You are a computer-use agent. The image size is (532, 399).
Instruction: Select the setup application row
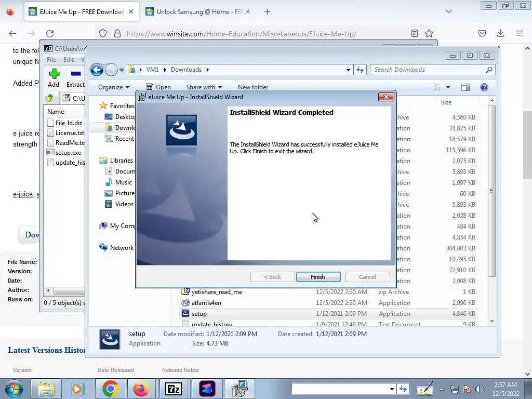(x=328, y=313)
